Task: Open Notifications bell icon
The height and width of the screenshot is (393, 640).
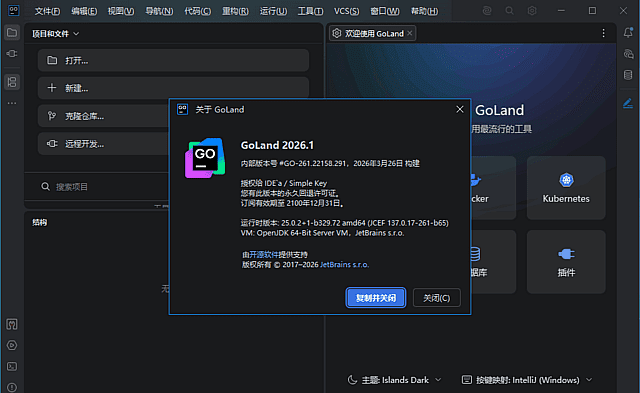Action: pos(628,32)
